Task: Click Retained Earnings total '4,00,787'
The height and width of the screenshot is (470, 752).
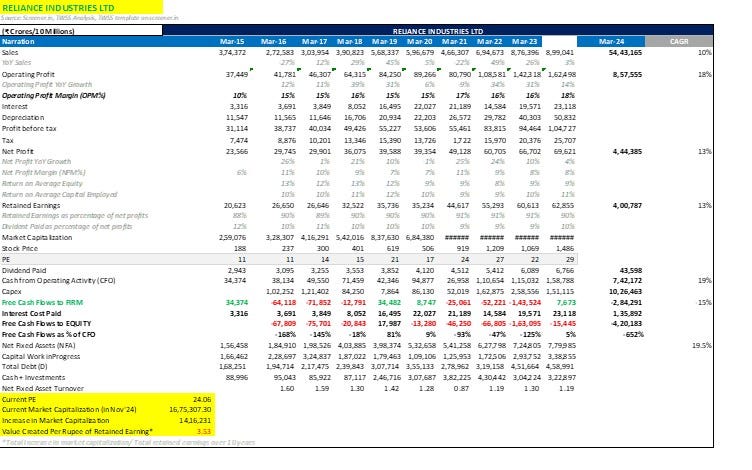Action: point(627,206)
